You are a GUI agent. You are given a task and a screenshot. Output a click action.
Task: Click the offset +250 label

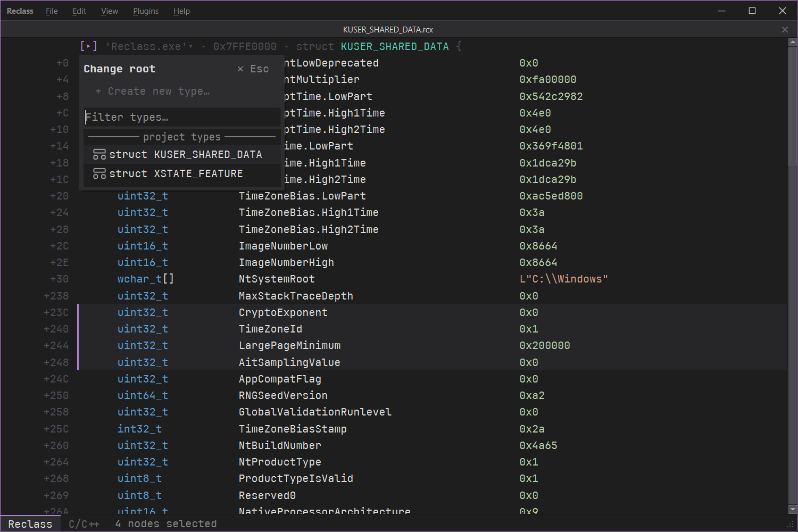pos(56,395)
